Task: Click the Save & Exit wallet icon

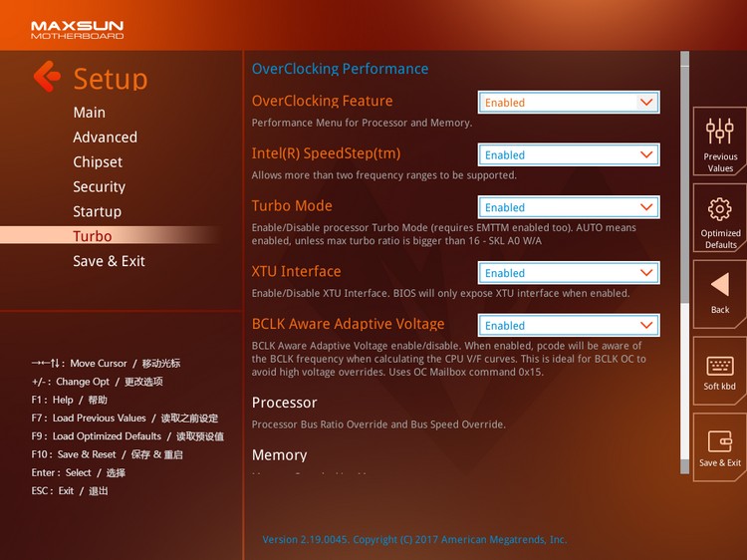Action: coord(720,441)
